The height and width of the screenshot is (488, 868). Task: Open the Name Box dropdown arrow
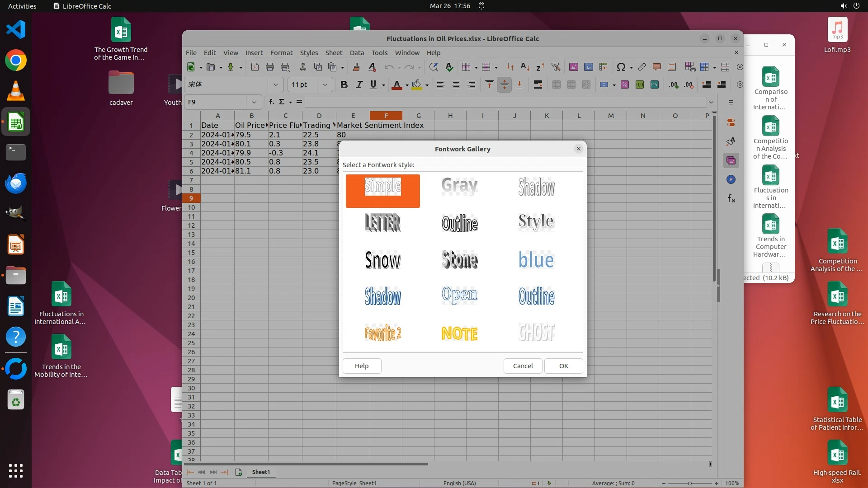click(254, 102)
